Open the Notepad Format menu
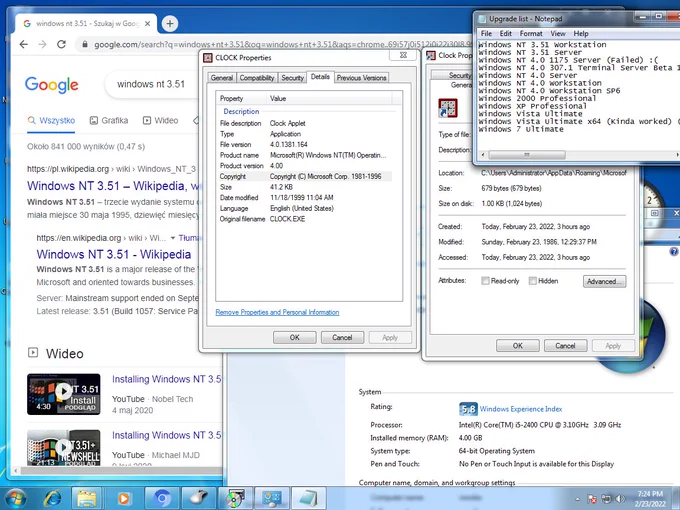 coord(531,33)
